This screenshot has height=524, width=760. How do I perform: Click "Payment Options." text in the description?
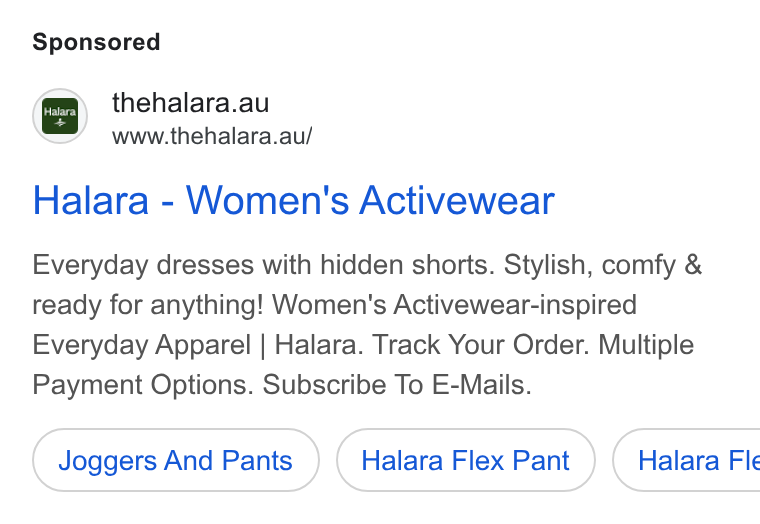pyautogui.click(x=143, y=385)
